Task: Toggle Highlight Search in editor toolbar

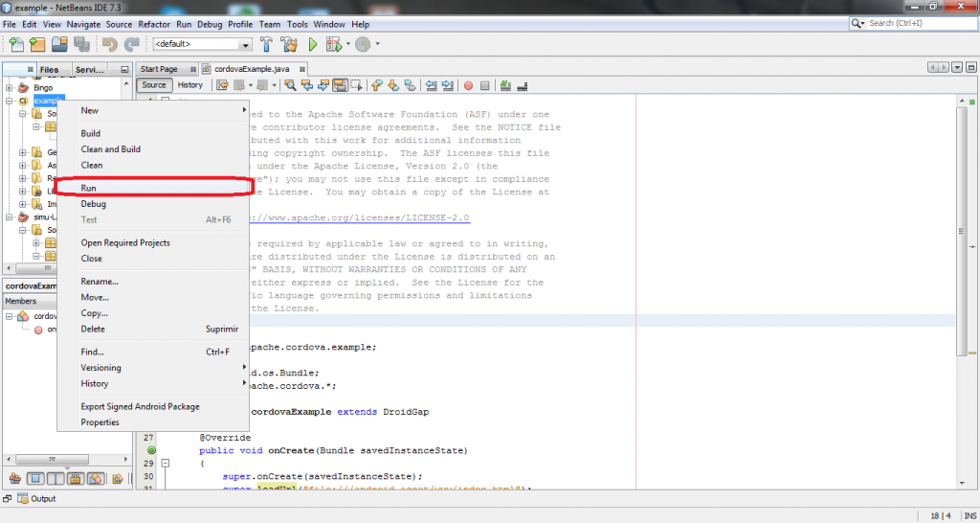Action: click(x=340, y=85)
